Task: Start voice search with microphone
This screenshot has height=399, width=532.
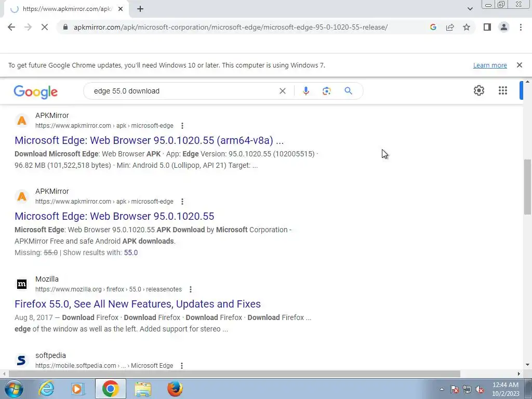Action: point(305,91)
